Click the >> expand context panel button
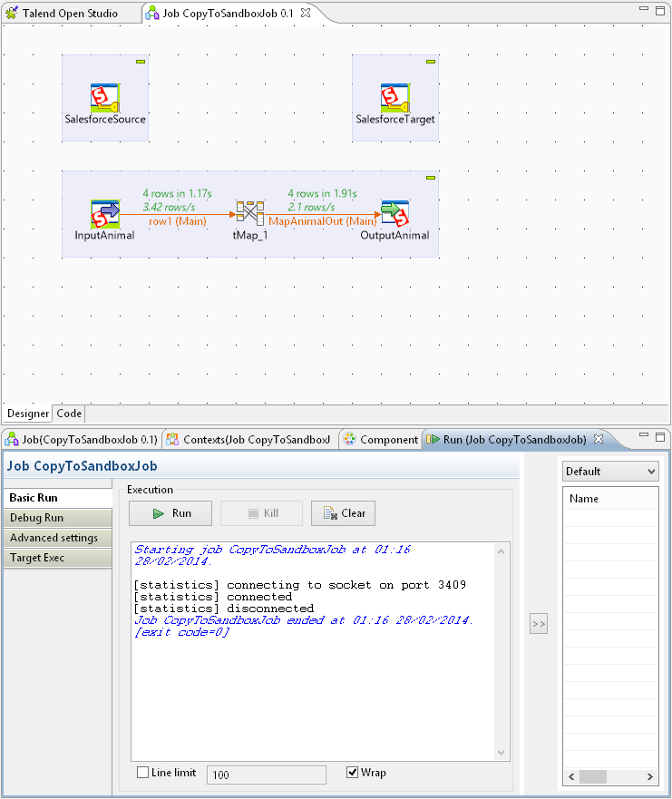 click(539, 624)
